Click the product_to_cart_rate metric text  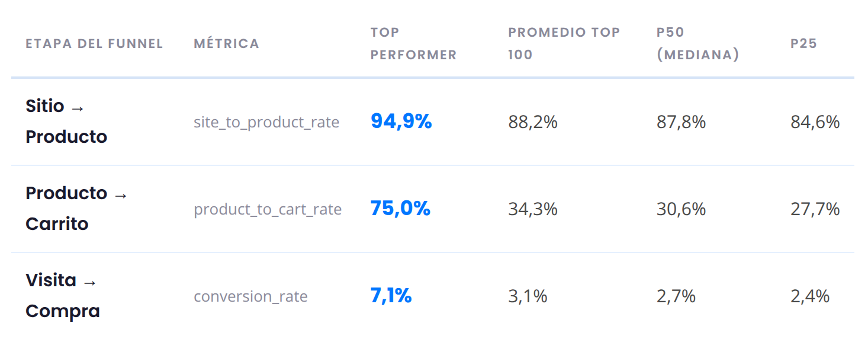point(268,210)
